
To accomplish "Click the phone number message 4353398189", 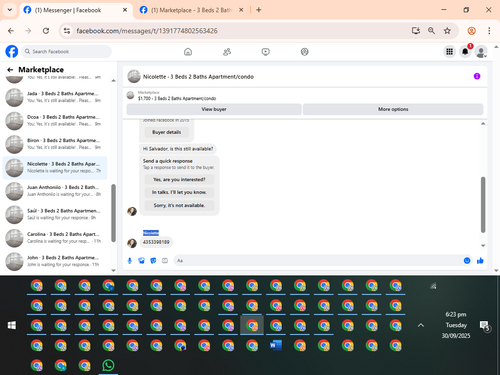I will tap(156, 242).
